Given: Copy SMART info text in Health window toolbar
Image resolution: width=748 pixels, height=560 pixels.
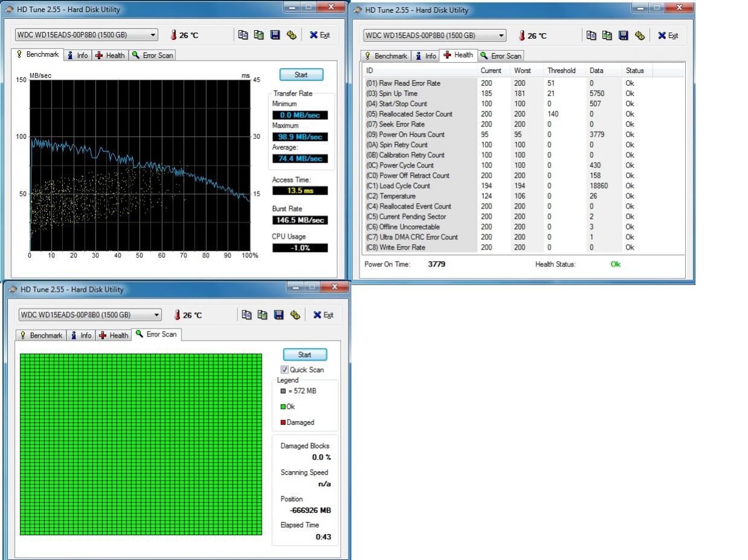Looking at the screenshot, I should (x=592, y=36).
